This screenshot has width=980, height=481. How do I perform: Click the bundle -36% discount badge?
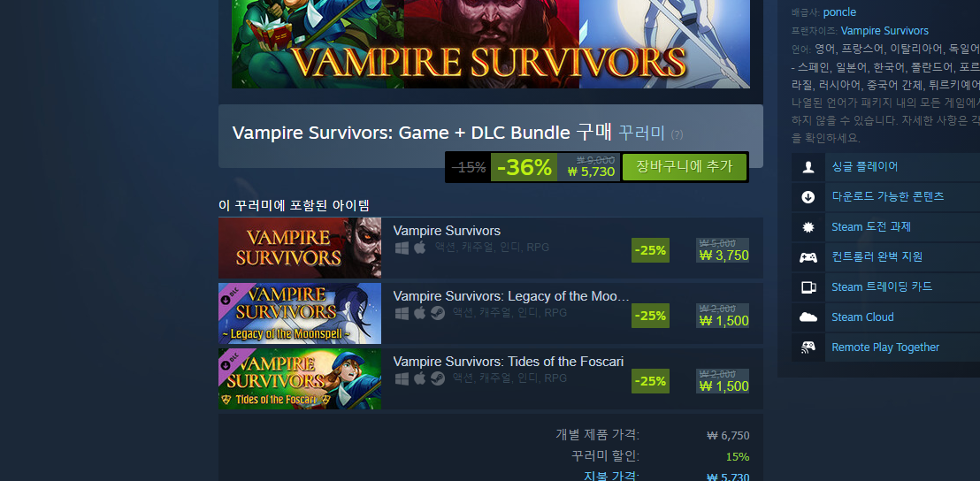[x=524, y=167]
